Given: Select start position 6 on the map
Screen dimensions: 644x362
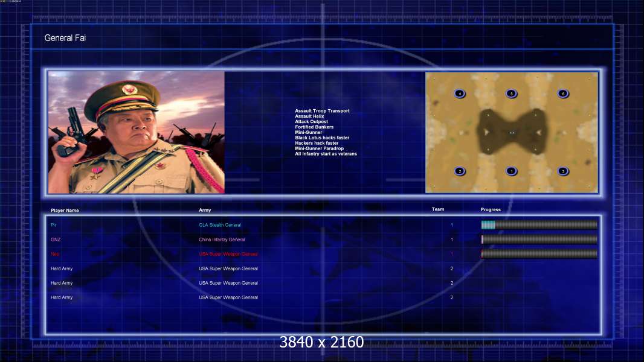Looking at the screenshot, I should coord(563,94).
